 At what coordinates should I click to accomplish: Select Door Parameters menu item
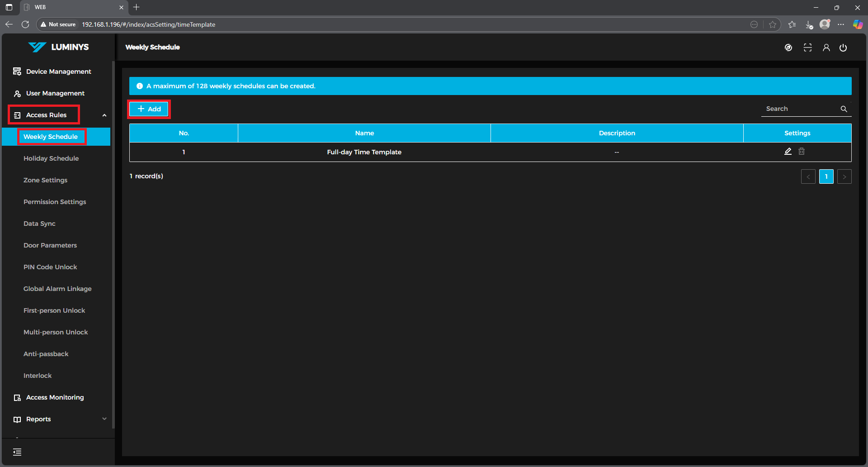pyautogui.click(x=50, y=245)
